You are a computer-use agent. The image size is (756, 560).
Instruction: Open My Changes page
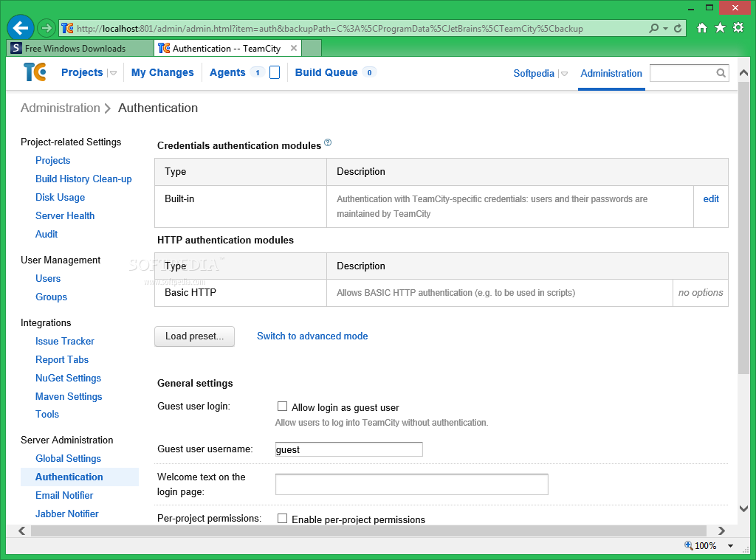click(x=162, y=72)
